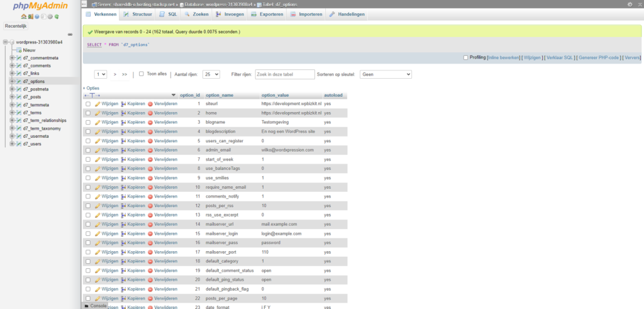Open the phpMyAdmin documentation help icon
This screenshot has width=644, height=309.
point(37,16)
